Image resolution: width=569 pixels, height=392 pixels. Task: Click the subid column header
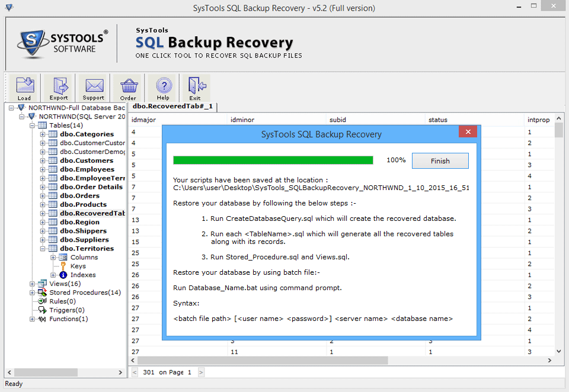click(376, 120)
